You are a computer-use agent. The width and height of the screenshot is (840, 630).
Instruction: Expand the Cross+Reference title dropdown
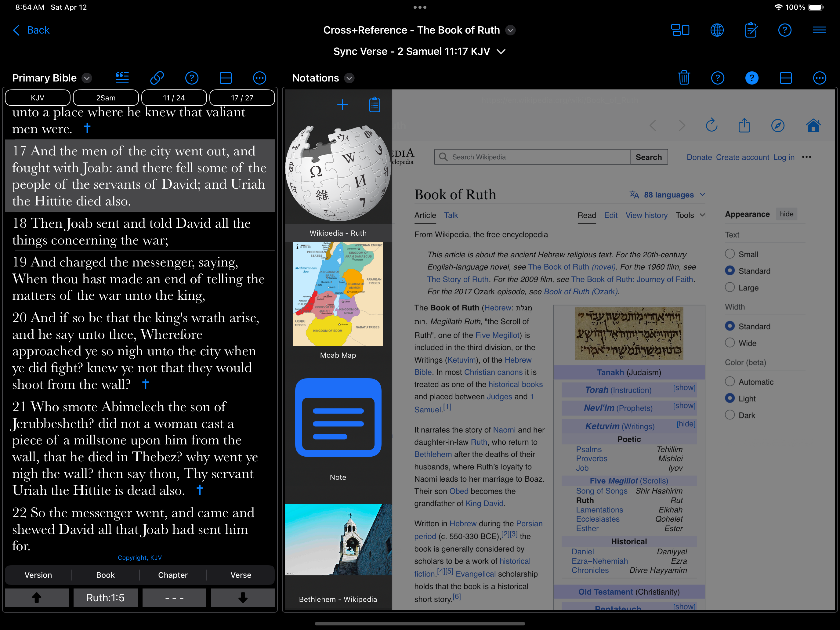pos(511,30)
